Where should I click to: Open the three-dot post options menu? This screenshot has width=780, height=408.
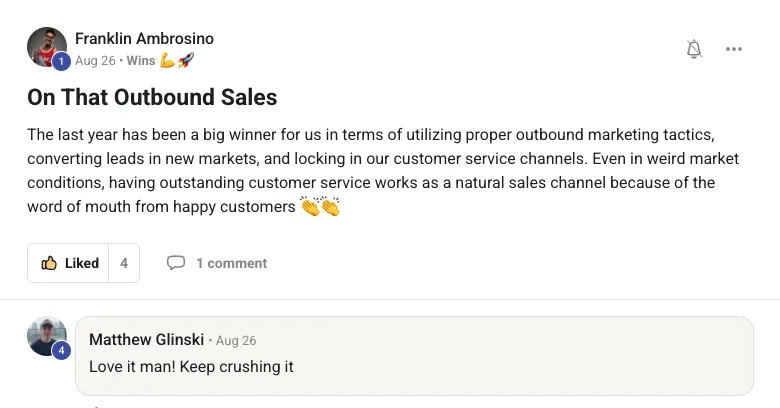click(734, 49)
